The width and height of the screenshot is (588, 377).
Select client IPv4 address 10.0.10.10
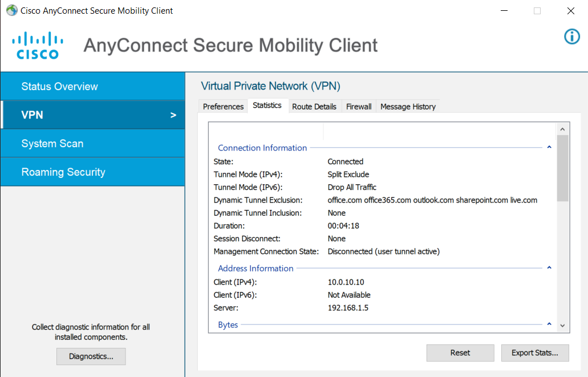point(346,282)
